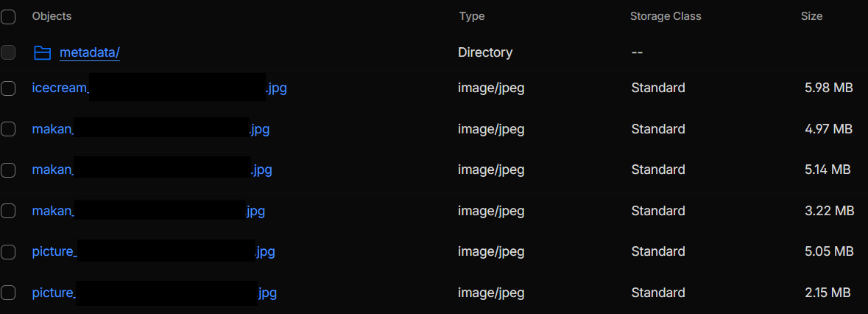Open the icecream jpg file link
Screen dimensions: 868x314
click(x=60, y=88)
